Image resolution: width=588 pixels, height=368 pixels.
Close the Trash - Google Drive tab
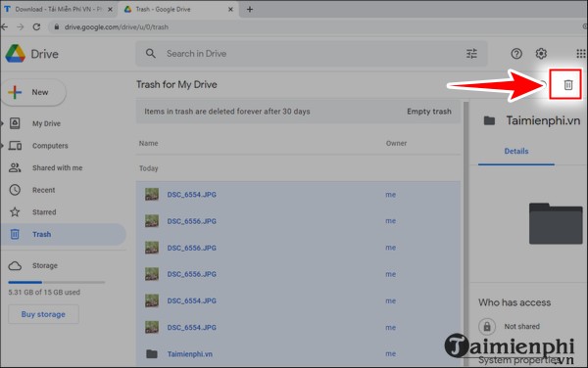click(x=230, y=10)
